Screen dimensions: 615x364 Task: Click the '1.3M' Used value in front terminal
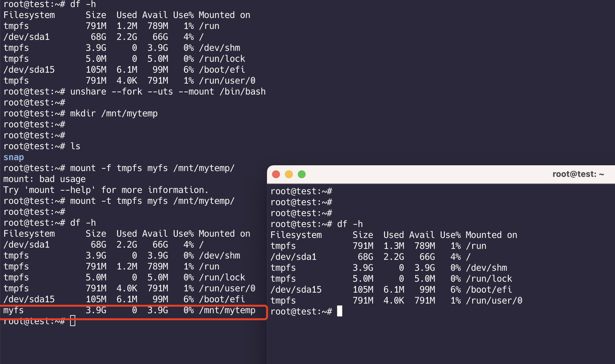pyautogui.click(x=394, y=246)
